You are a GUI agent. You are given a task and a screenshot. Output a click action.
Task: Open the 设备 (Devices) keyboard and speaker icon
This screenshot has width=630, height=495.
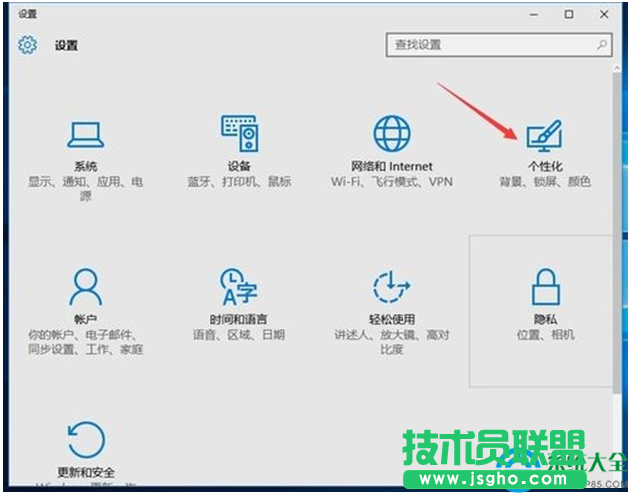pyautogui.click(x=239, y=133)
